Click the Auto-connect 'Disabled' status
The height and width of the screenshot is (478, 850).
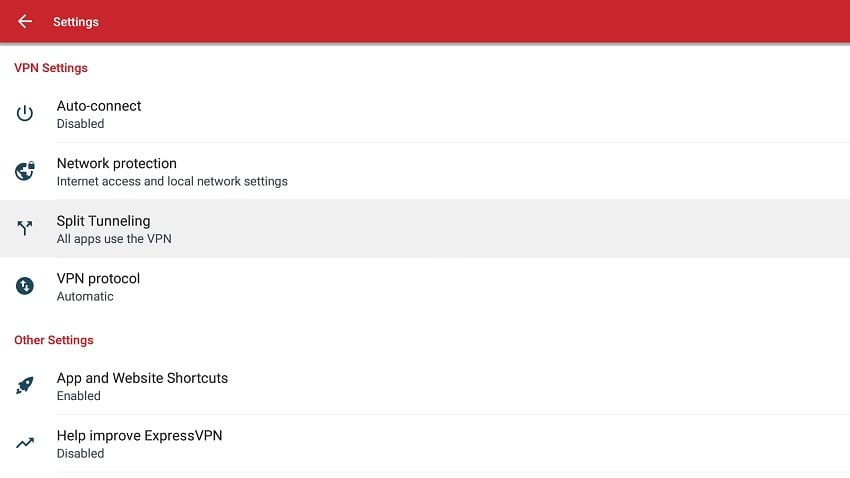click(x=80, y=124)
